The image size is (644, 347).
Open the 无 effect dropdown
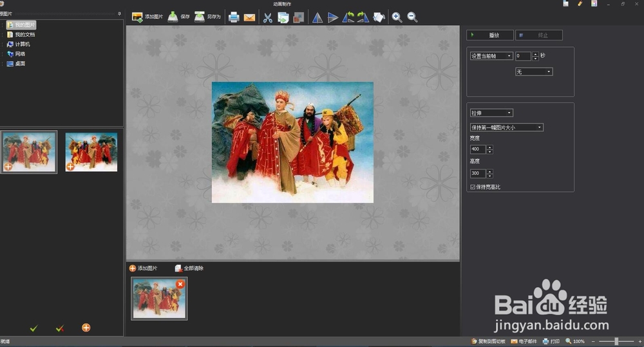point(534,72)
